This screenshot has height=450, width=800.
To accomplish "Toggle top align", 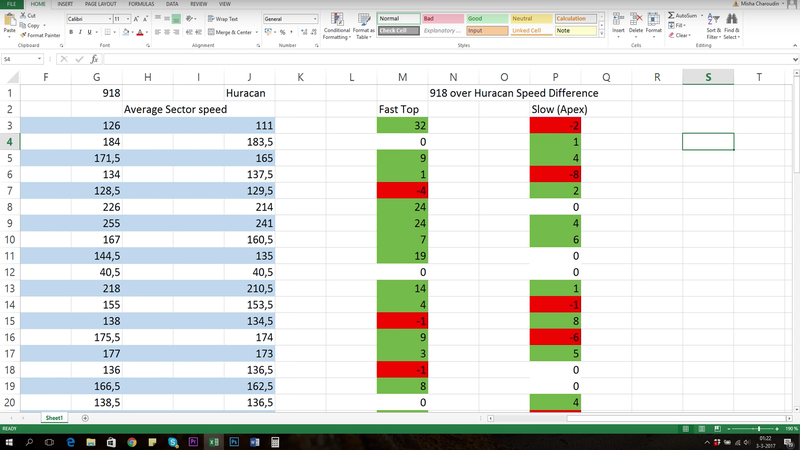I will coord(158,19).
